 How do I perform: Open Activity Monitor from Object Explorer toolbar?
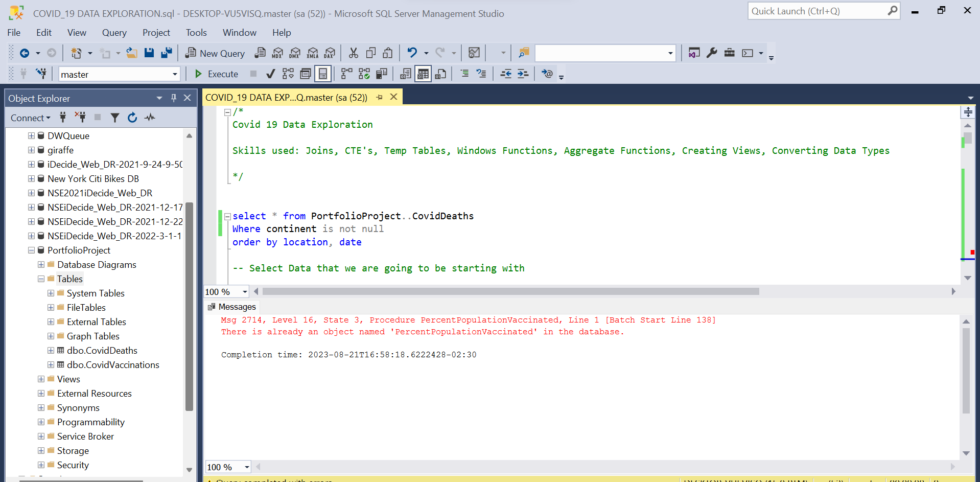(x=150, y=118)
